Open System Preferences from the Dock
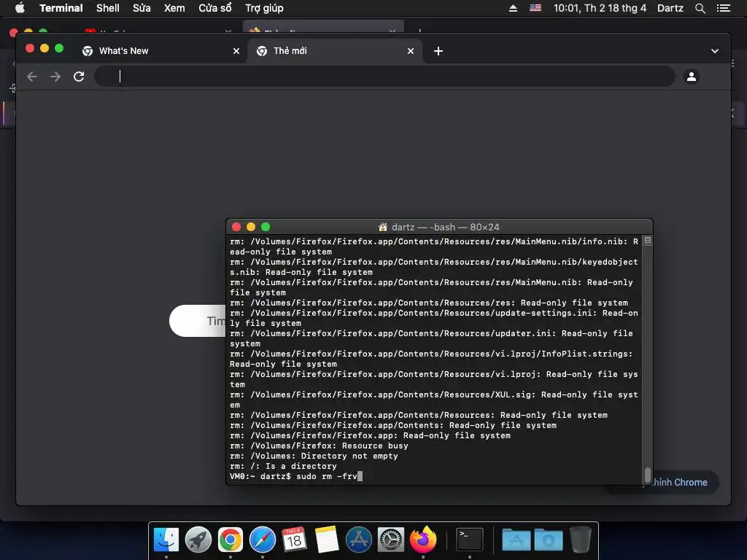747x560 pixels. point(391,540)
